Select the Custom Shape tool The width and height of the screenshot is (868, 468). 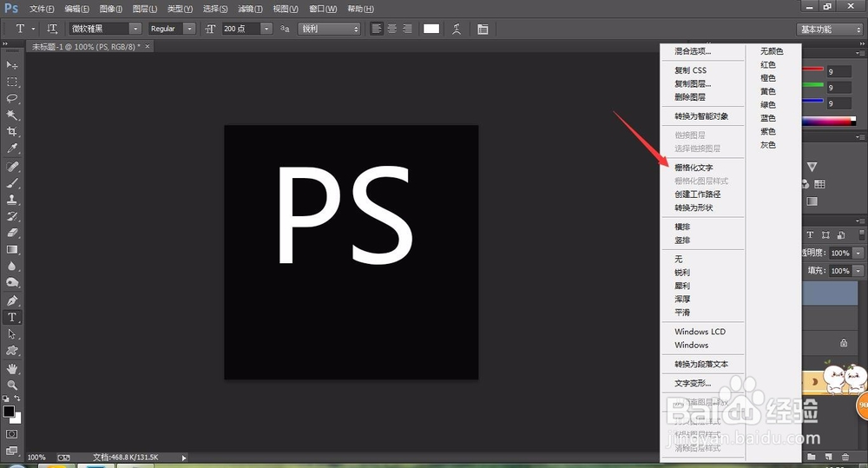(11, 351)
